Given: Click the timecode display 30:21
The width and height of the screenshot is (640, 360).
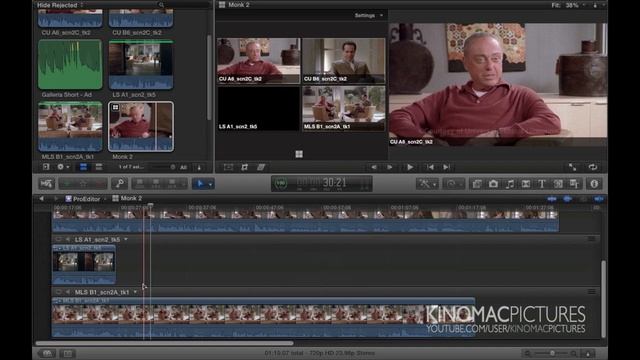Looking at the screenshot, I should (x=334, y=182).
